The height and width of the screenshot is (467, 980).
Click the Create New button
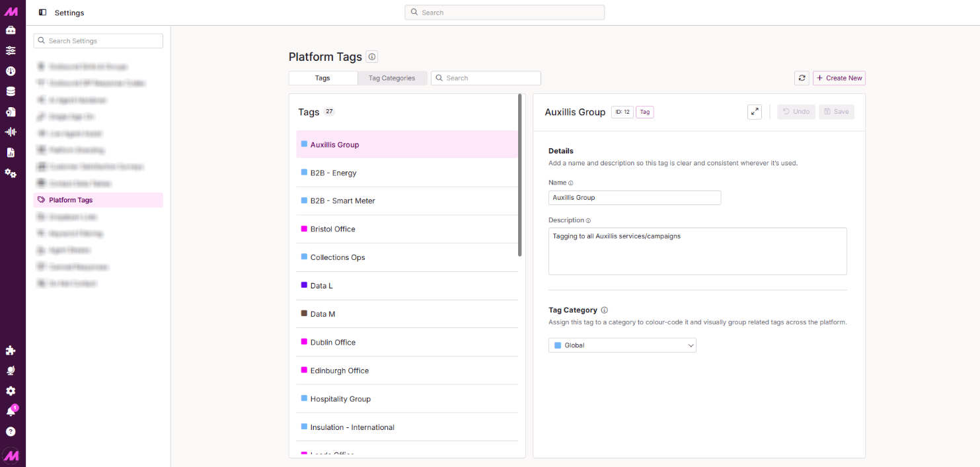tap(839, 78)
